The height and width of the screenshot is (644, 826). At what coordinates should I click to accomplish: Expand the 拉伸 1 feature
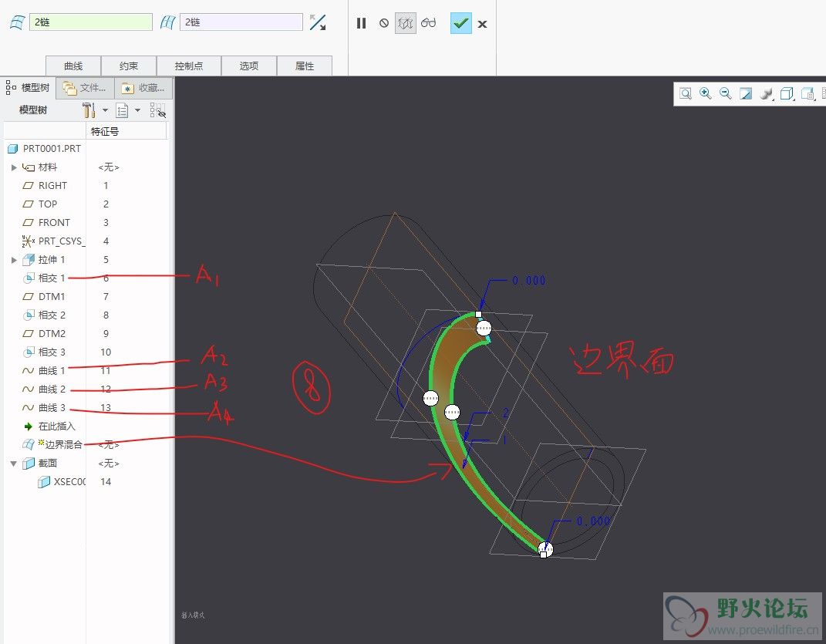(x=14, y=260)
